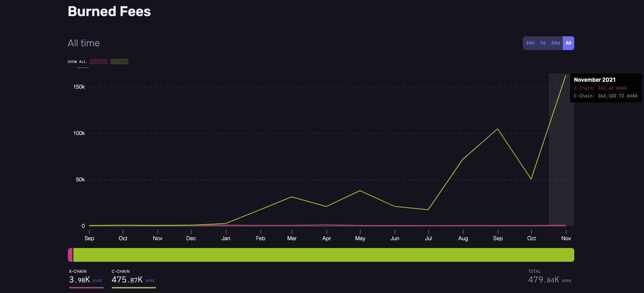Click the 100k y-axis label

click(x=79, y=133)
